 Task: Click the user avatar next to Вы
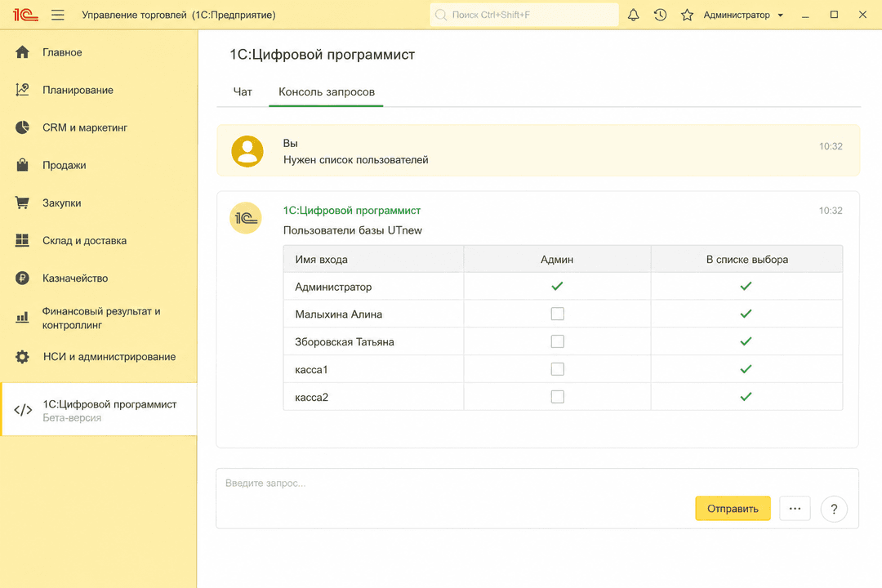click(247, 151)
